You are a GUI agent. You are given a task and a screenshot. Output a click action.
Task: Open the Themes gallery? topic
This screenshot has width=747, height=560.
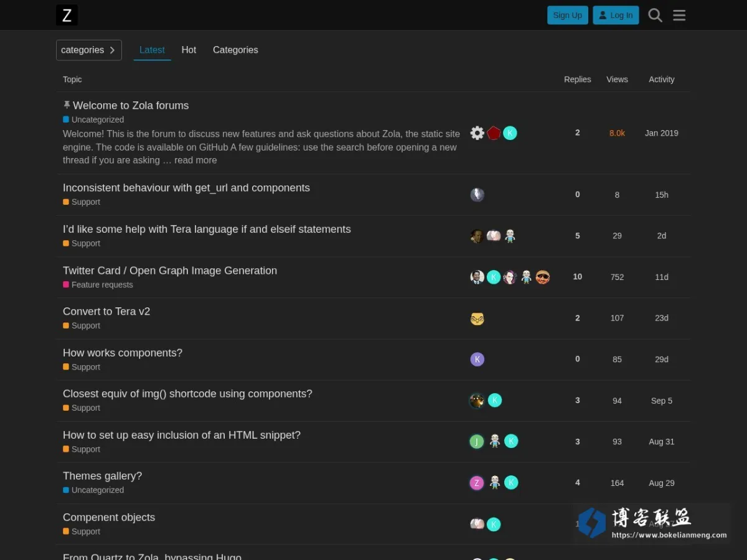click(x=102, y=476)
